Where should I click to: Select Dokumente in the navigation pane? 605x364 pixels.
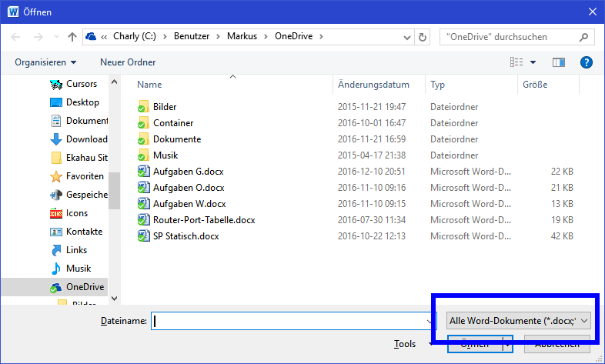pyautogui.click(x=79, y=121)
